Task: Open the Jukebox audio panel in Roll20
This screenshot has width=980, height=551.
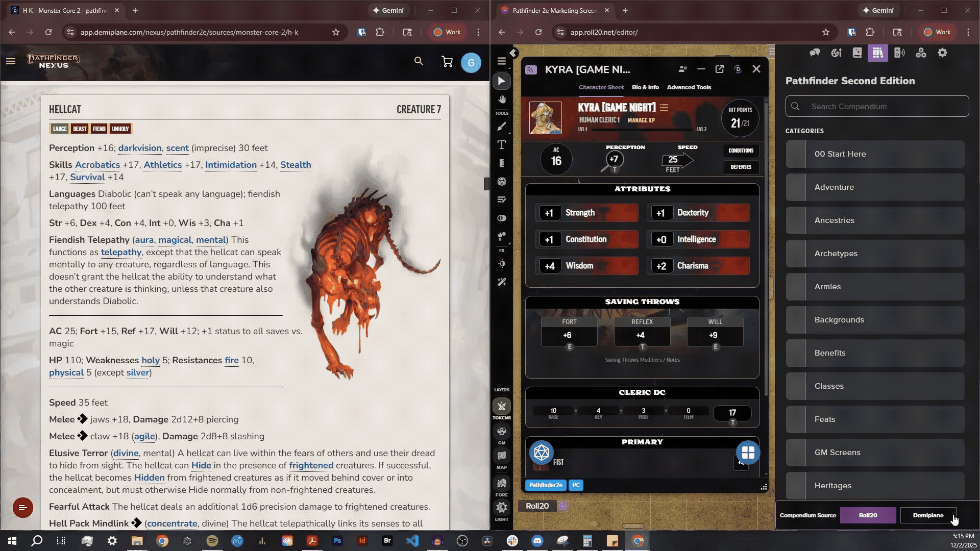Action: [899, 53]
